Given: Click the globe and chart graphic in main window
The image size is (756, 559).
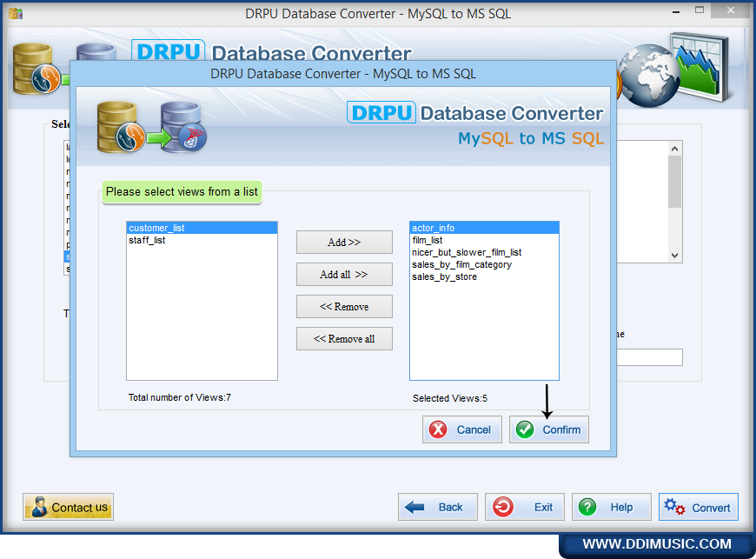Looking at the screenshot, I should [675, 69].
